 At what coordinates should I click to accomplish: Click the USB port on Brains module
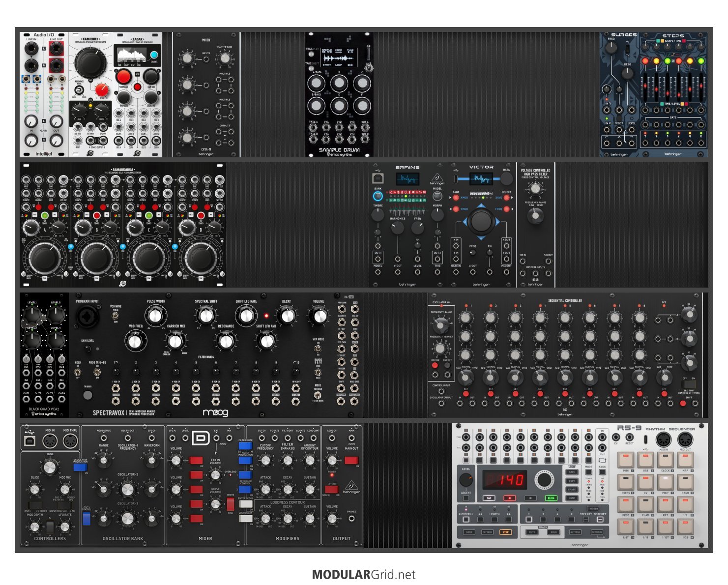(x=378, y=178)
